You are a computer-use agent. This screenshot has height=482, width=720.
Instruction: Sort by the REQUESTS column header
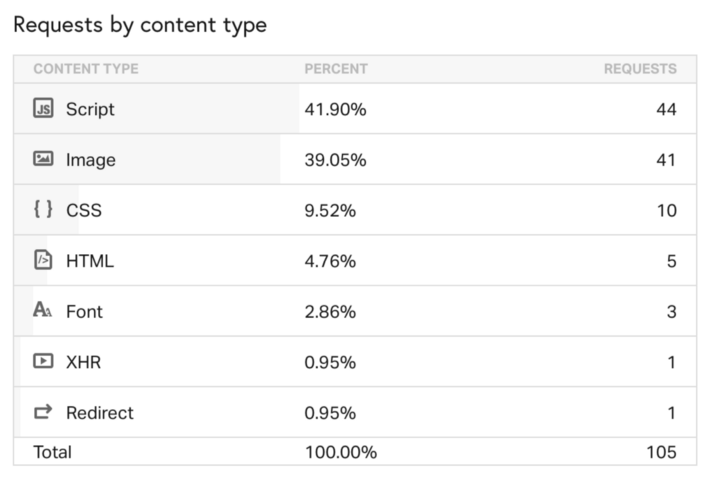coord(640,69)
